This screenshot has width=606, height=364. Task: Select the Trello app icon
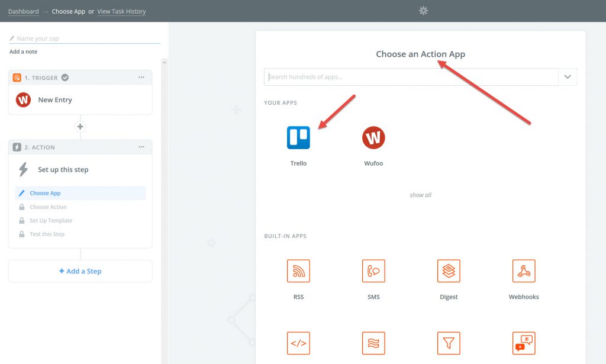point(298,137)
